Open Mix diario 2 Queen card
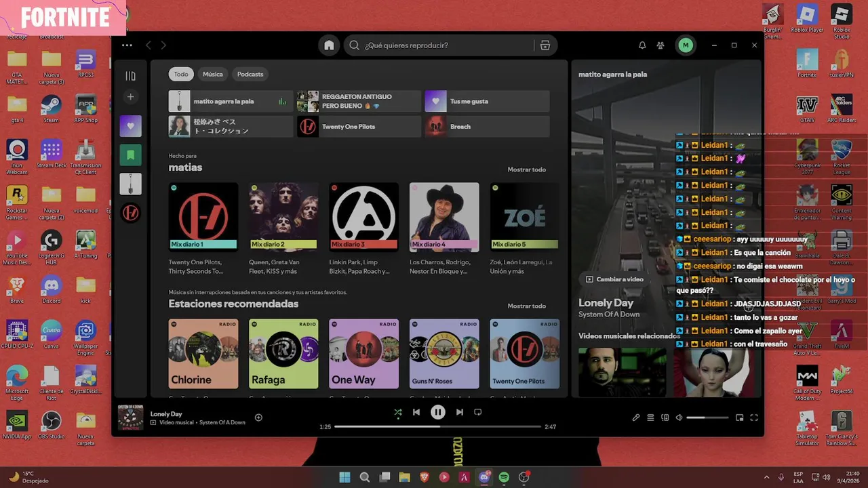The width and height of the screenshot is (868, 488). [283, 228]
